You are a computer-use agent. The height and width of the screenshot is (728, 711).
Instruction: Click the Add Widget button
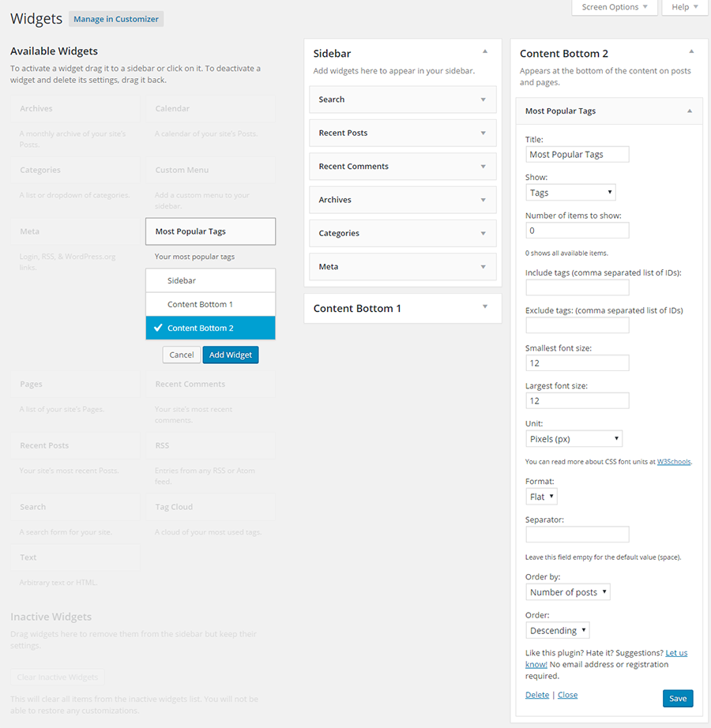[230, 355]
